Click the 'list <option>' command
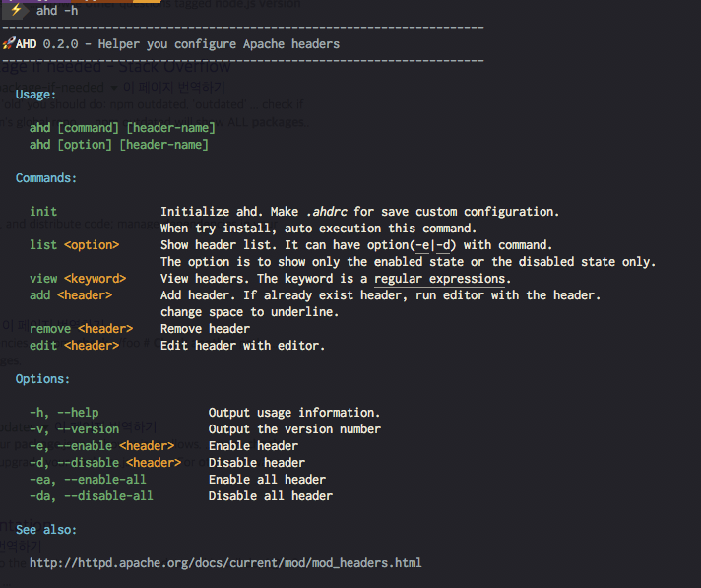 pyautogui.click(x=75, y=245)
